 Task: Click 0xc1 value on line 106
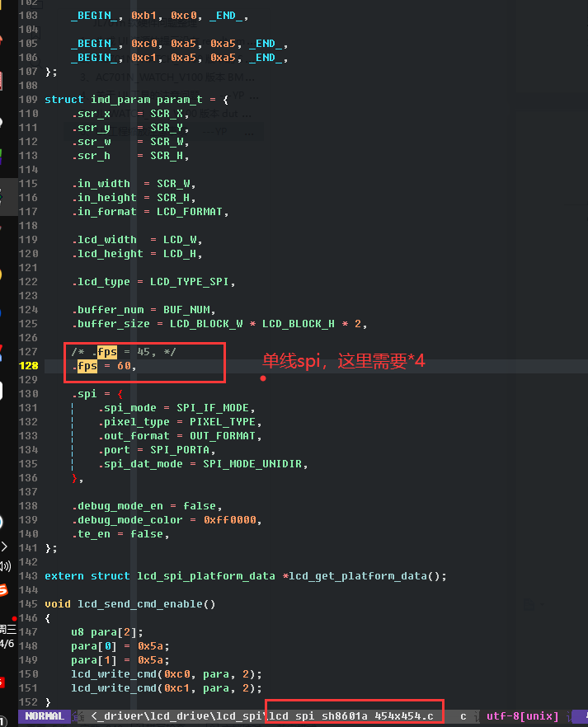point(143,58)
